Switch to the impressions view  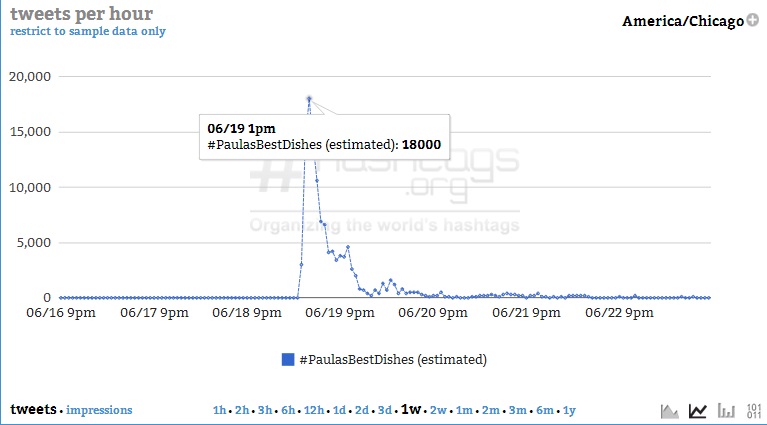pyautogui.click(x=99, y=410)
